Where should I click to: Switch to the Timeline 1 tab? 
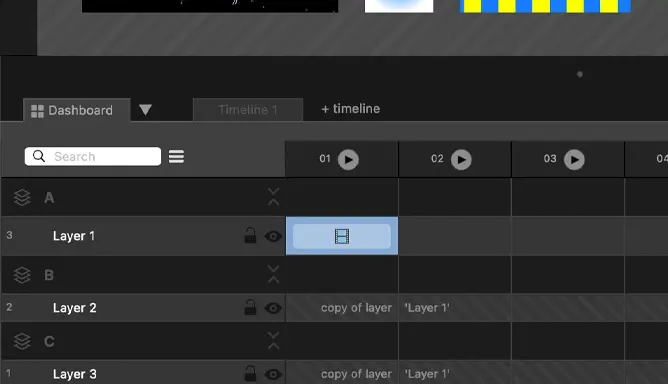pyautogui.click(x=248, y=110)
